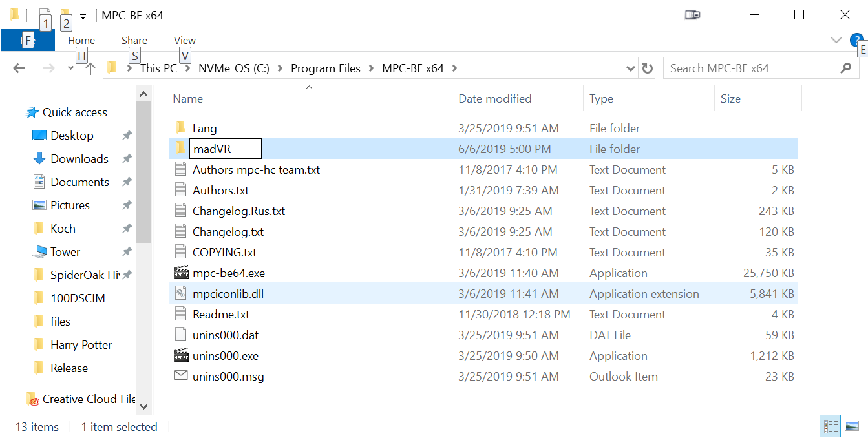Select Authors.txt file

[x=220, y=190]
